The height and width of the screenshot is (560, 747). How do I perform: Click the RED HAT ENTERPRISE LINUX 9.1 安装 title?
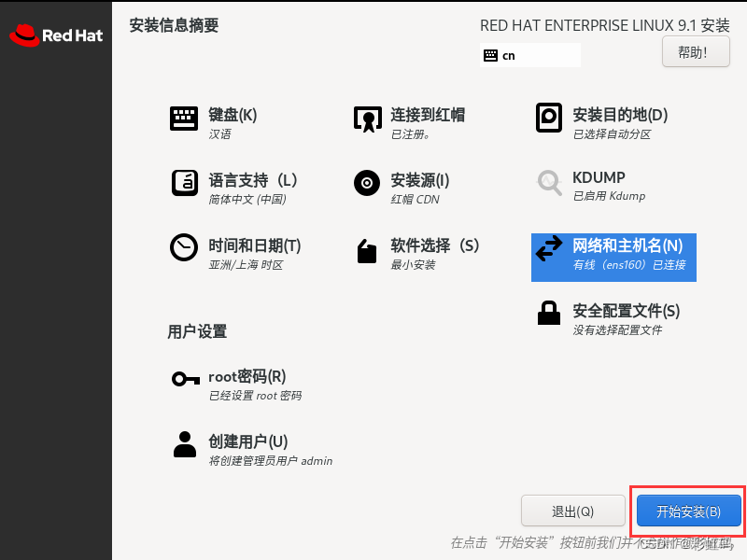(604, 25)
